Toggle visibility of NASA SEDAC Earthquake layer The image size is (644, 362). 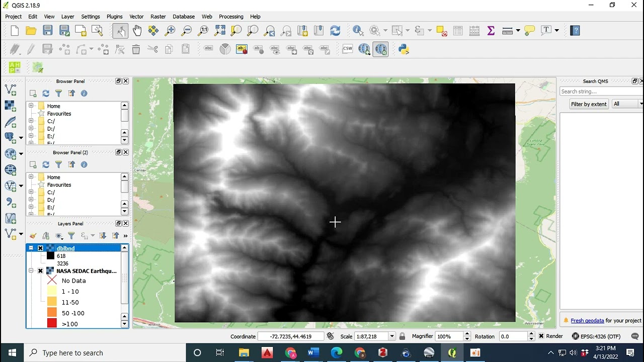coord(40,271)
